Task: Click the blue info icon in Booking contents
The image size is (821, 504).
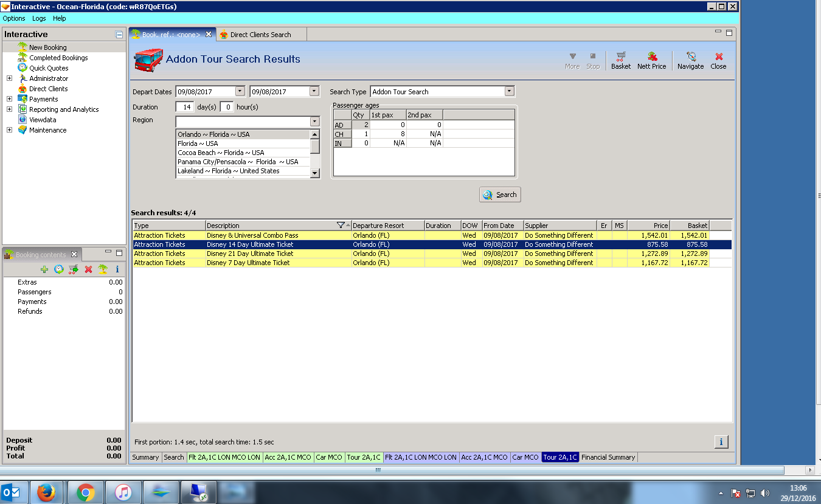Action: [117, 269]
